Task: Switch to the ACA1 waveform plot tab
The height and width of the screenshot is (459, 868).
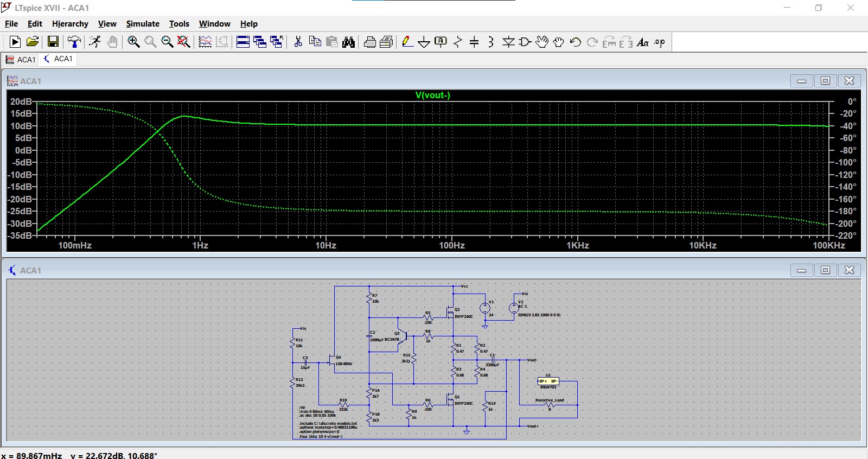Action: (21, 60)
